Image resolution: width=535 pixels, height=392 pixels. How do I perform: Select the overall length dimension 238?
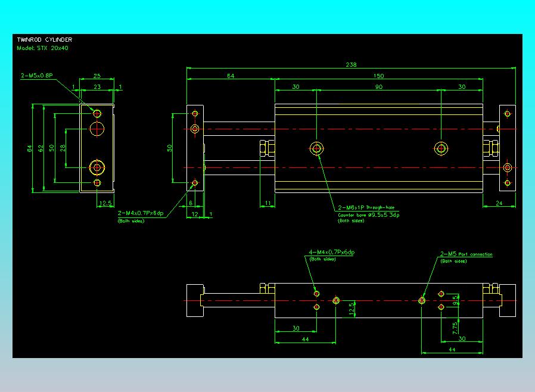[351, 64]
